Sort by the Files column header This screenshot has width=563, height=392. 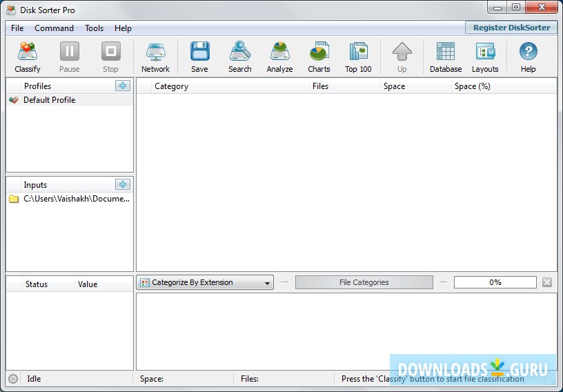point(345,86)
